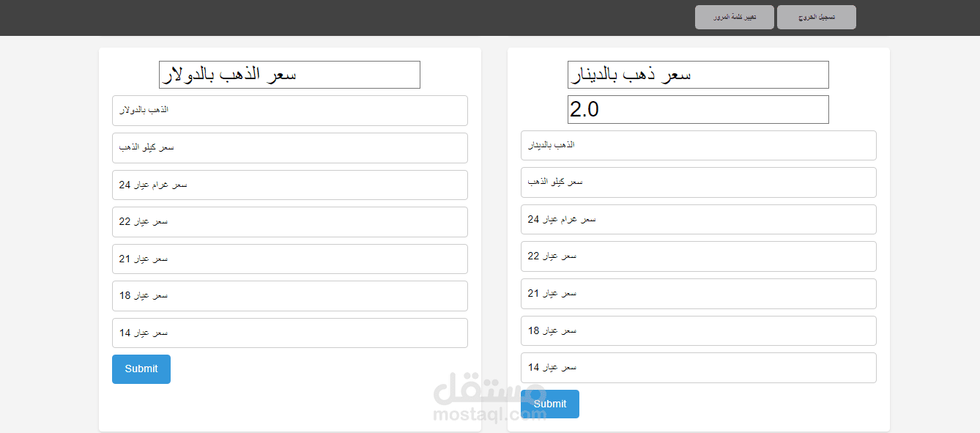Click the change password button (تغيير كلمة المرور)
The width and height of the screenshot is (980, 433).
coord(734,17)
